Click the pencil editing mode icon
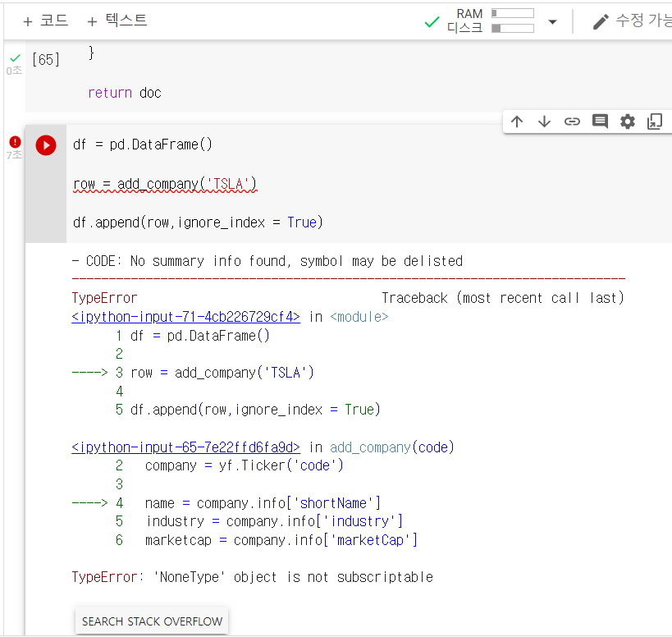 point(601,21)
